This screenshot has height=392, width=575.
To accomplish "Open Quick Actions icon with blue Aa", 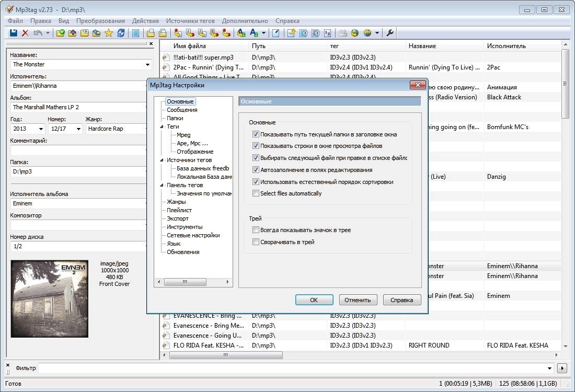I will click(x=254, y=33).
